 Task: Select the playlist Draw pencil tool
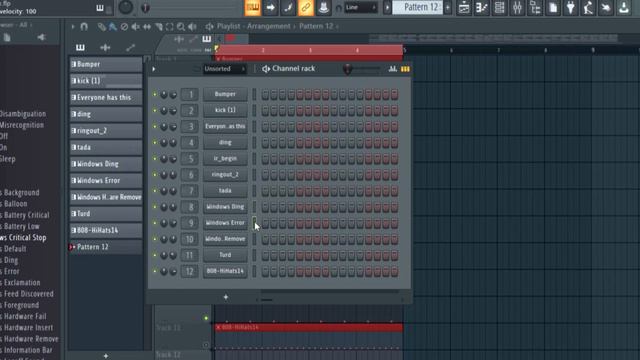tap(101, 27)
